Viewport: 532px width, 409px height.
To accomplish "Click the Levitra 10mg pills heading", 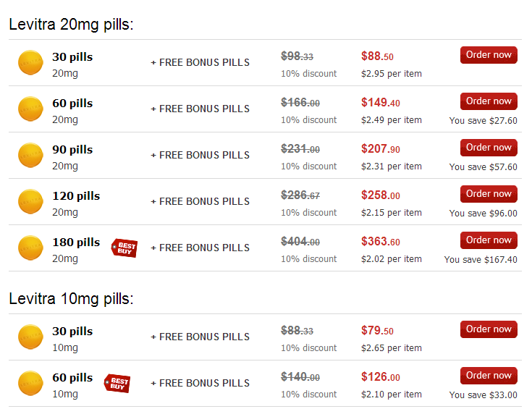I will point(71,299).
